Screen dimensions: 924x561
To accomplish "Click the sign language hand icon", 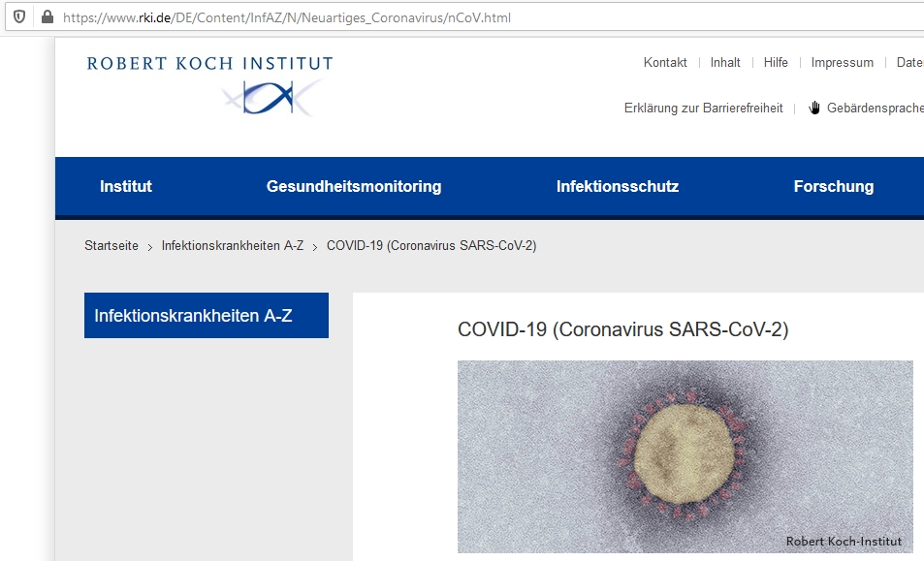I will coord(814,108).
